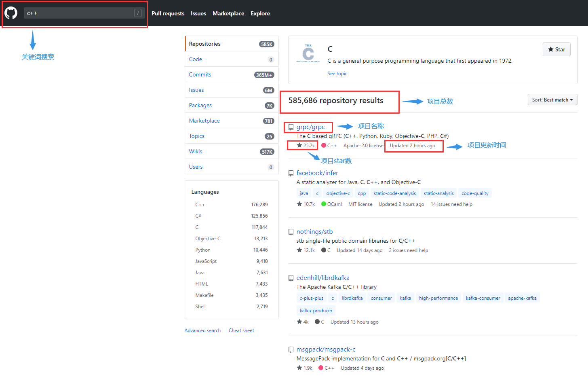
Task: Filter by Shell language
Action: click(x=232, y=307)
